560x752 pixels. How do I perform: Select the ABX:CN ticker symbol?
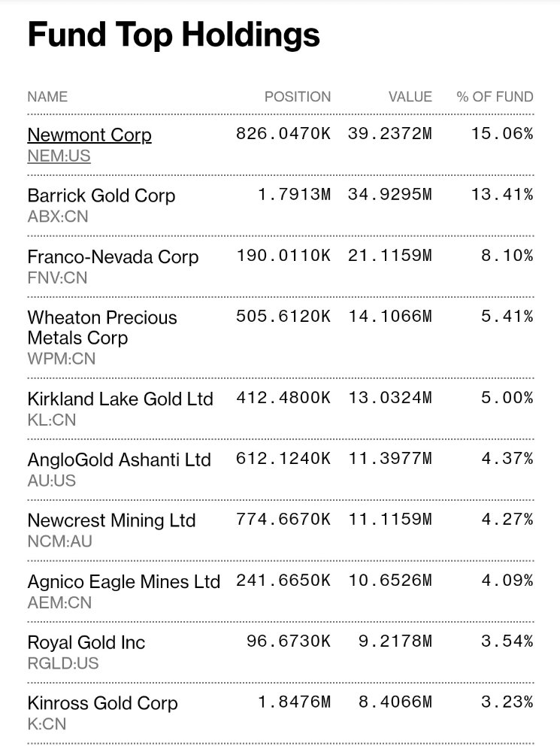tap(57, 217)
